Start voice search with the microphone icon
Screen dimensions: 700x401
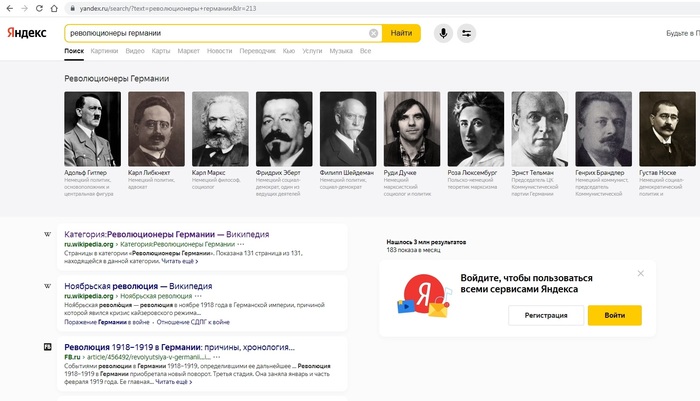[x=443, y=33]
